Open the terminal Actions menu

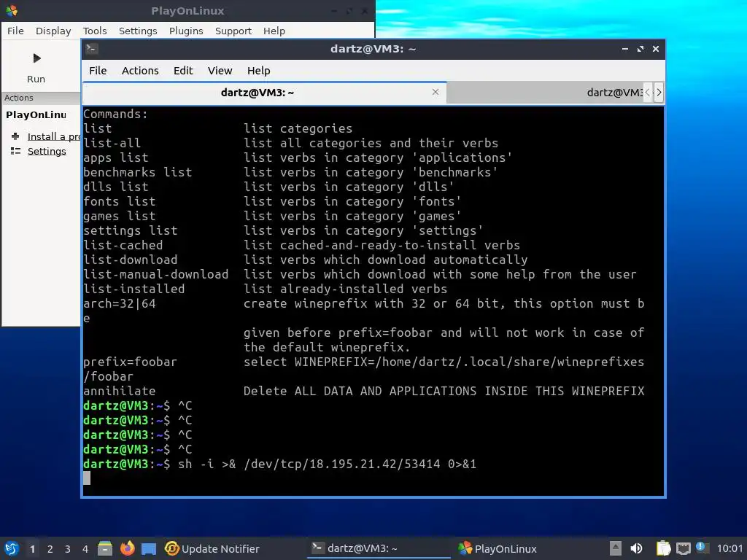[140, 71]
